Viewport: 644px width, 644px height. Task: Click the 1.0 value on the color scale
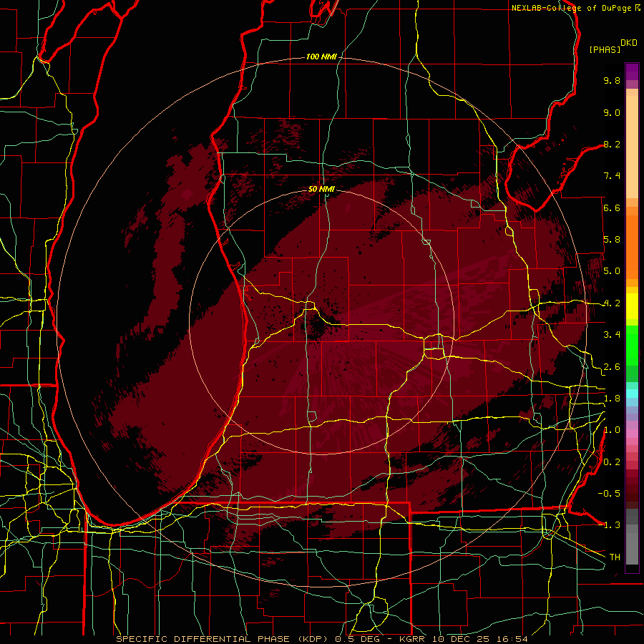[x=612, y=430]
